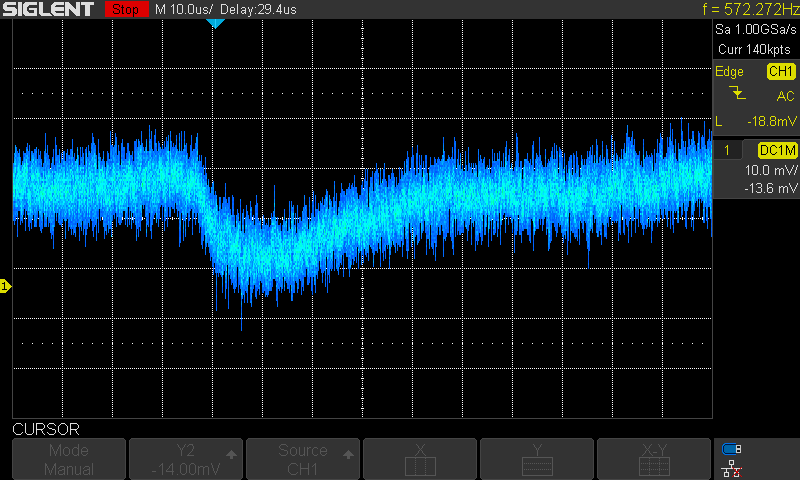
Task: Click the Edge trigger type label
Action: [729, 72]
